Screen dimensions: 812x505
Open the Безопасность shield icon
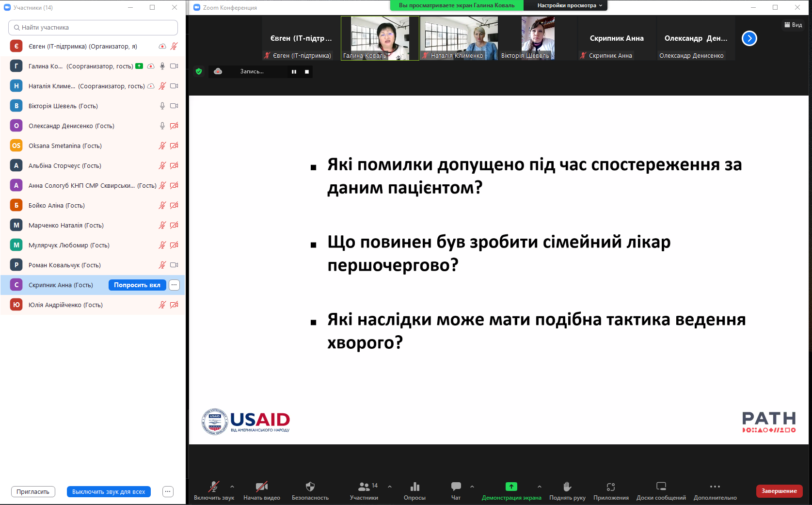(310, 487)
